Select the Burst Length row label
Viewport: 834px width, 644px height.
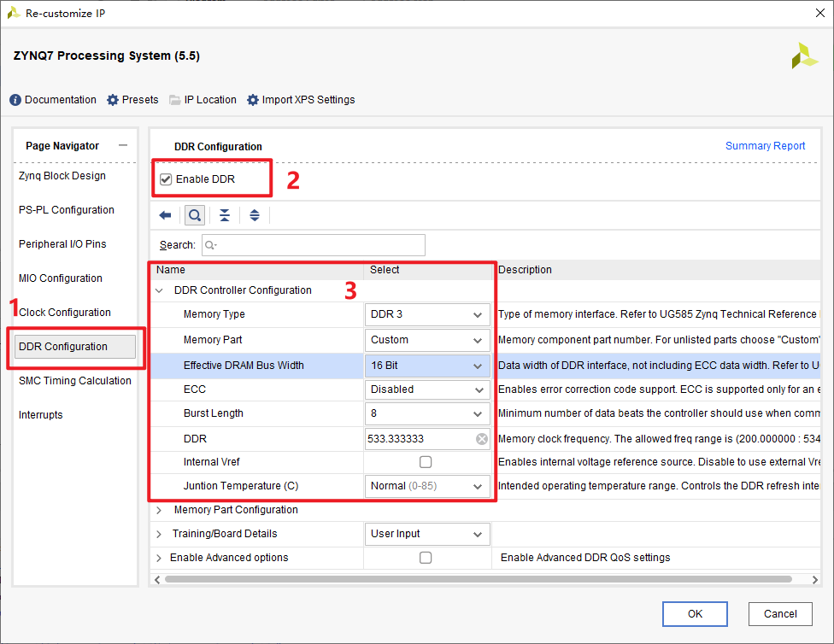pyautogui.click(x=214, y=413)
